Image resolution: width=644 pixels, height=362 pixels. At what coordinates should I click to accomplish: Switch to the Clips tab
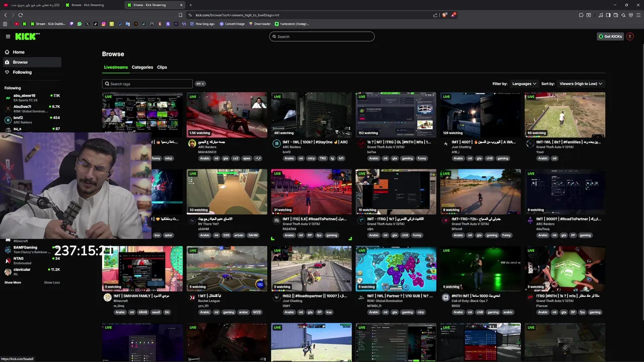[x=162, y=67]
